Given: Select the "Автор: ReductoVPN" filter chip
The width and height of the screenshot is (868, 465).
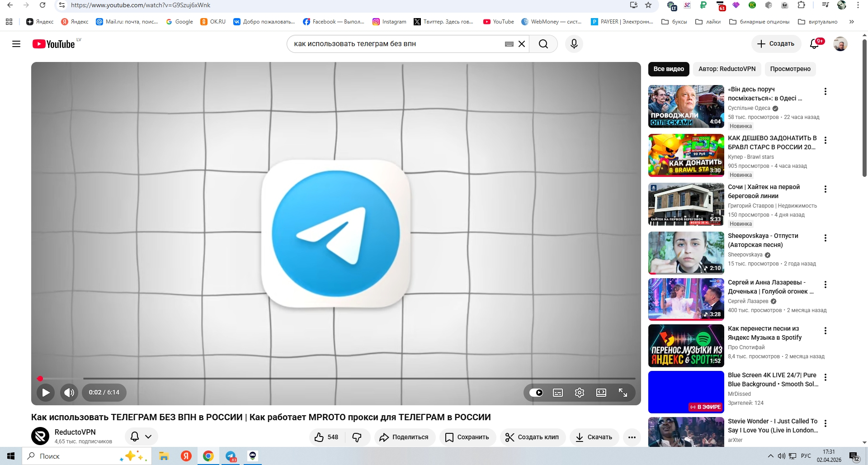Looking at the screenshot, I should 726,69.
